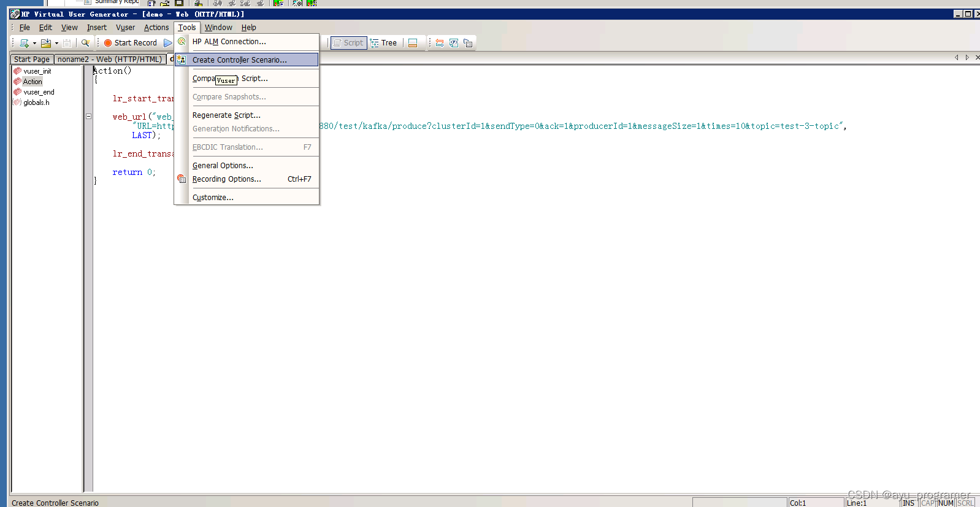The width and height of the screenshot is (980, 507).
Task: Choose Regenerate Script entry
Action: (x=247, y=115)
